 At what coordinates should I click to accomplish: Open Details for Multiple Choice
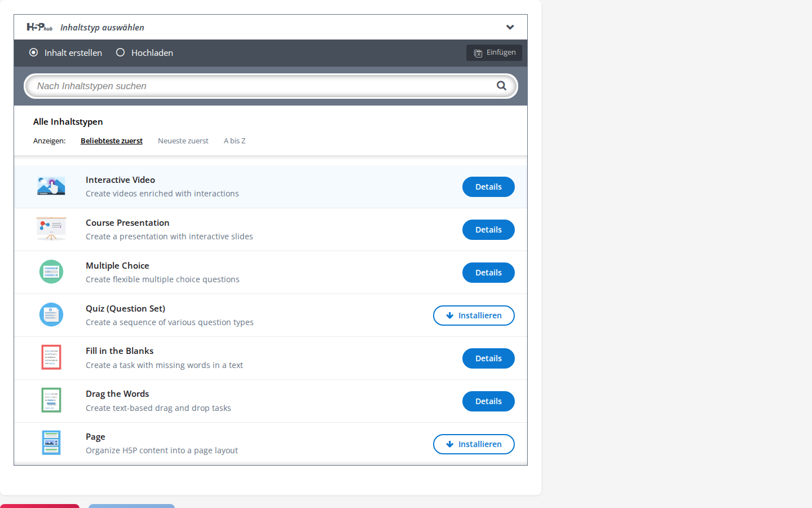click(x=488, y=273)
